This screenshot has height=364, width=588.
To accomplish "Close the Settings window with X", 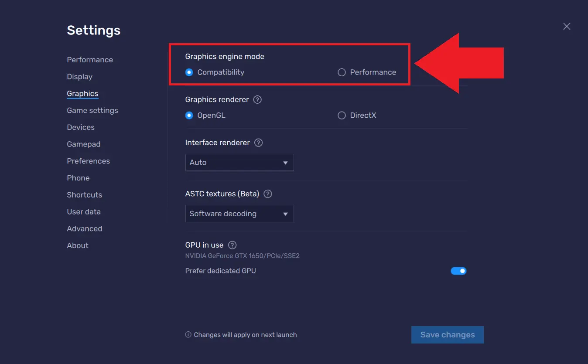I will [x=567, y=27].
